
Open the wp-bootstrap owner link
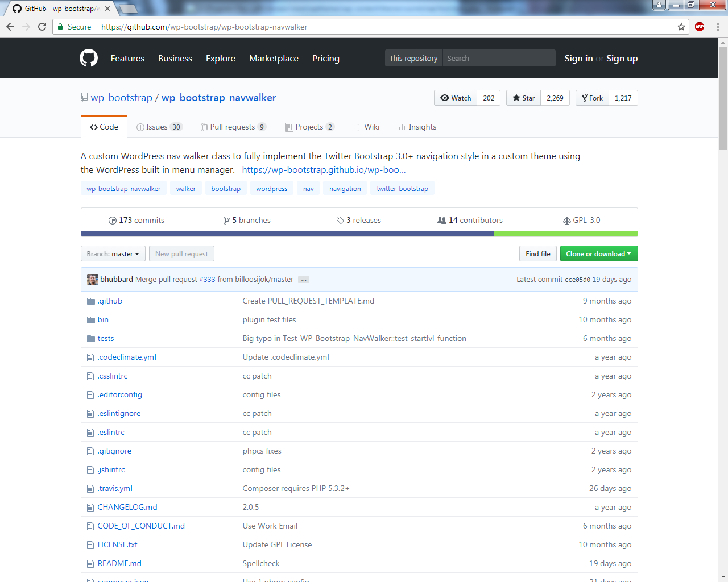point(122,98)
